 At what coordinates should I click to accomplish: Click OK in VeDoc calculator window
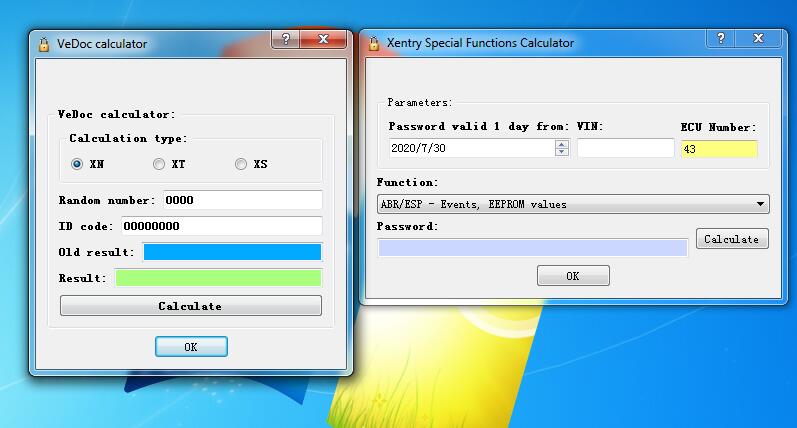point(191,347)
